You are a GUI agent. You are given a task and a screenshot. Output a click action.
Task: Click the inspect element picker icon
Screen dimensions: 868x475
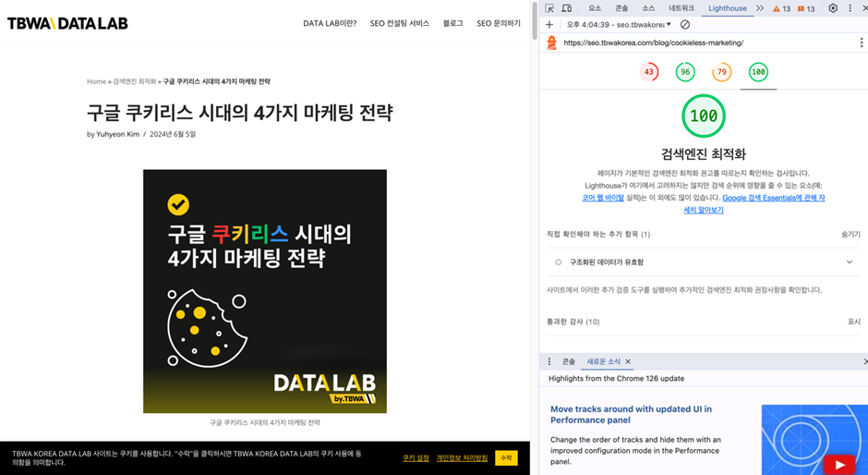click(x=549, y=8)
